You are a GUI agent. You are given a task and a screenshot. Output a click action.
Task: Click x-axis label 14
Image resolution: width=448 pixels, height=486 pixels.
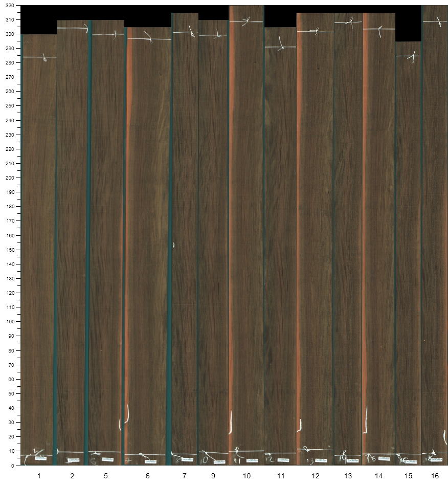coord(378,476)
